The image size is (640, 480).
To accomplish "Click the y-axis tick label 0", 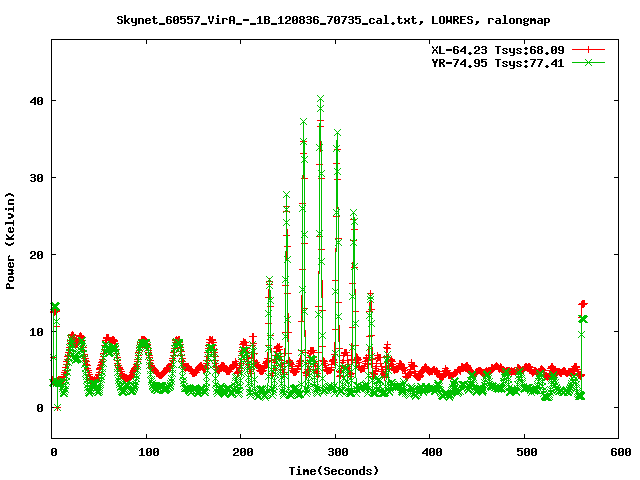I will [x=40, y=408].
